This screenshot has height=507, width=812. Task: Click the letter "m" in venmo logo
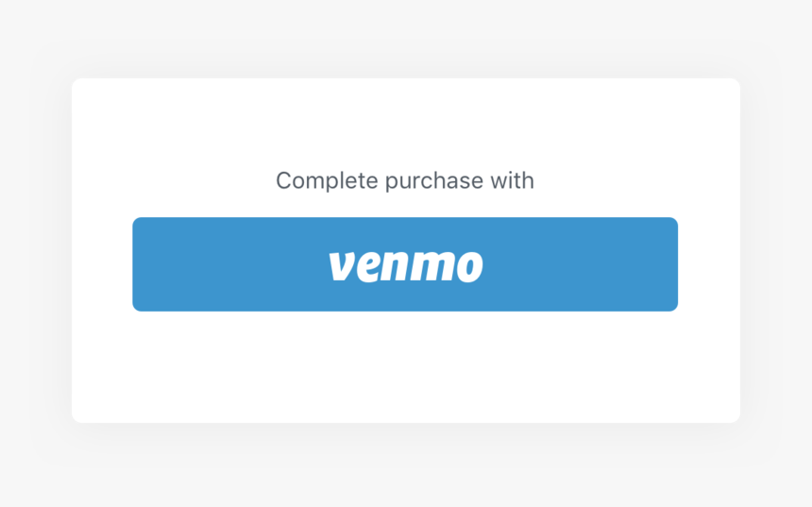coord(431,266)
